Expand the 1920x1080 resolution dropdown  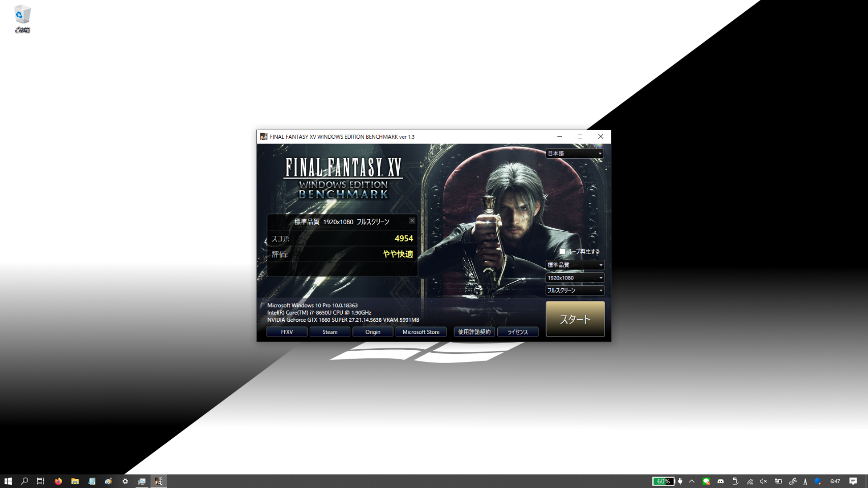coord(575,278)
